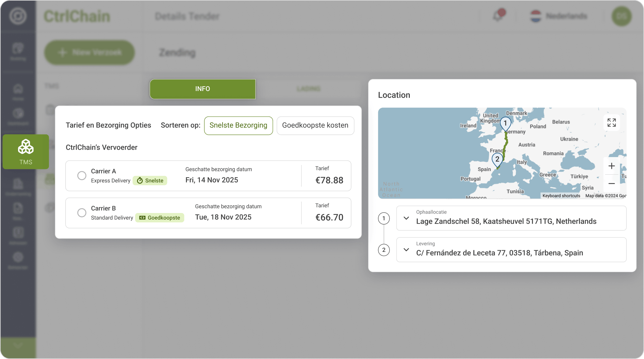Sort by Goedkoopste kosten
The height and width of the screenshot is (359, 644).
point(315,125)
